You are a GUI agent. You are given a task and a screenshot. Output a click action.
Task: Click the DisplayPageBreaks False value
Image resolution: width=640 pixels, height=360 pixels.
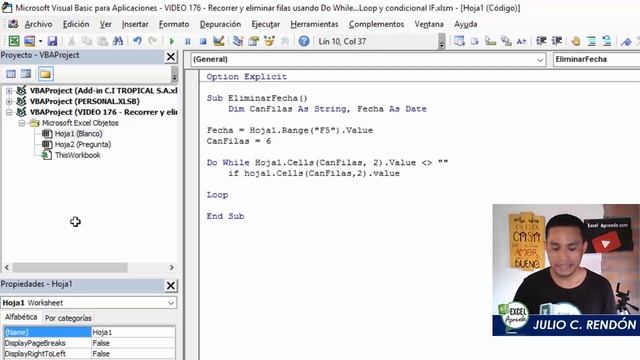[x=133, y=343]
